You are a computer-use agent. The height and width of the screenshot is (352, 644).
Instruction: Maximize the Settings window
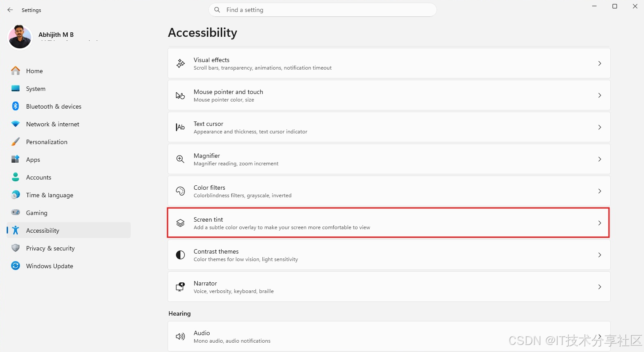tap(615, 6)
